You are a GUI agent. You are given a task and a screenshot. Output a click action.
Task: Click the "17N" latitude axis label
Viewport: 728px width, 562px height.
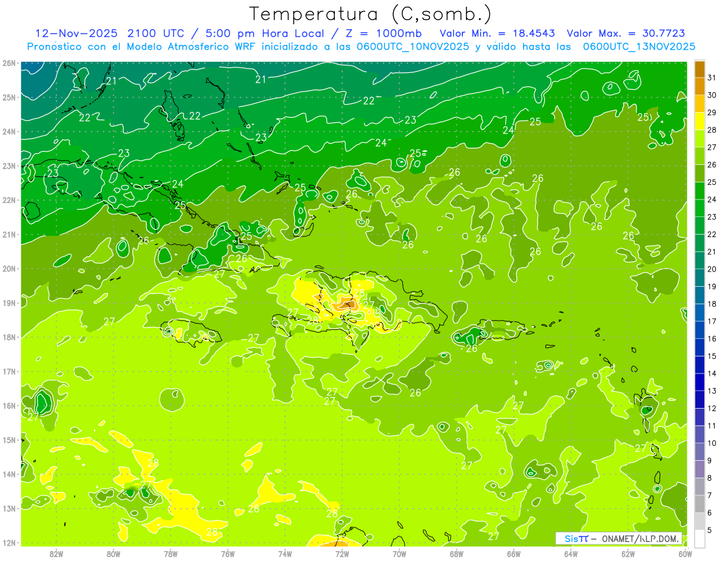click(x=8, y=372)
